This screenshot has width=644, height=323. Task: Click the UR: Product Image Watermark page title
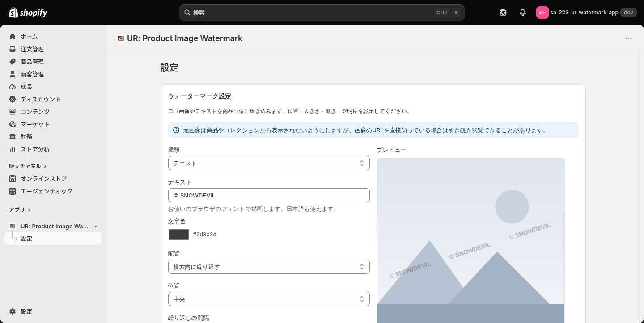point(185,38)
